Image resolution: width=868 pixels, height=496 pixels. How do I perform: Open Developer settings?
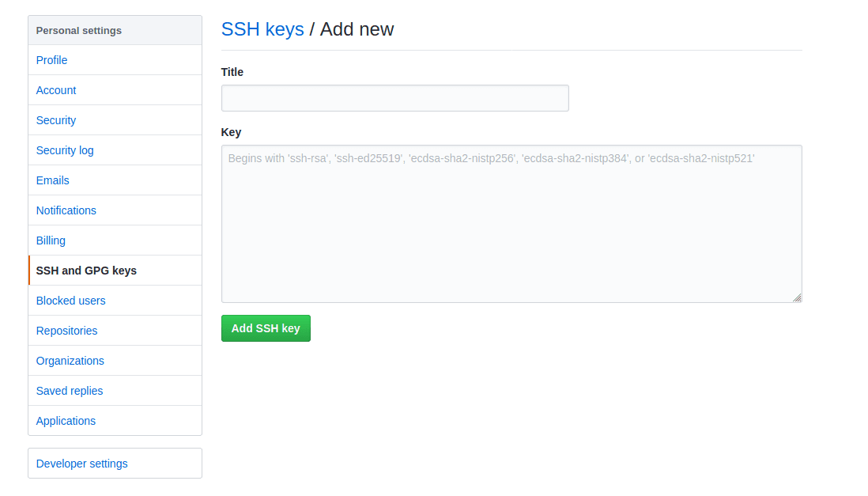[x=81, y=464]
